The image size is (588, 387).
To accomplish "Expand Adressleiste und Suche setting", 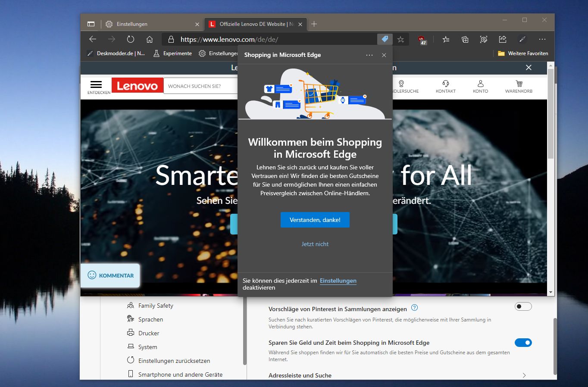I will coord(397,375).
